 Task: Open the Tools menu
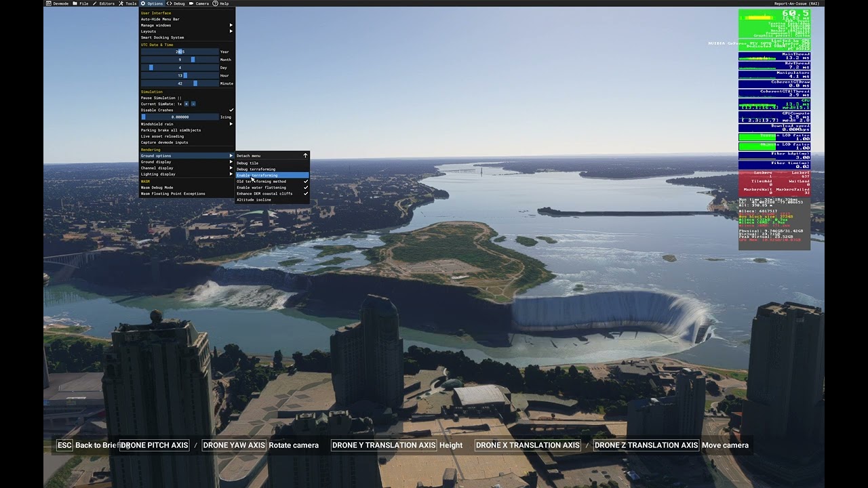tap(127, 3)
